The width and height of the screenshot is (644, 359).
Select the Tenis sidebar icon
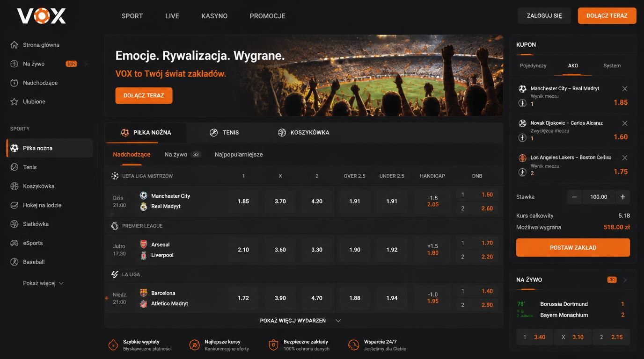tap(15, 167)
